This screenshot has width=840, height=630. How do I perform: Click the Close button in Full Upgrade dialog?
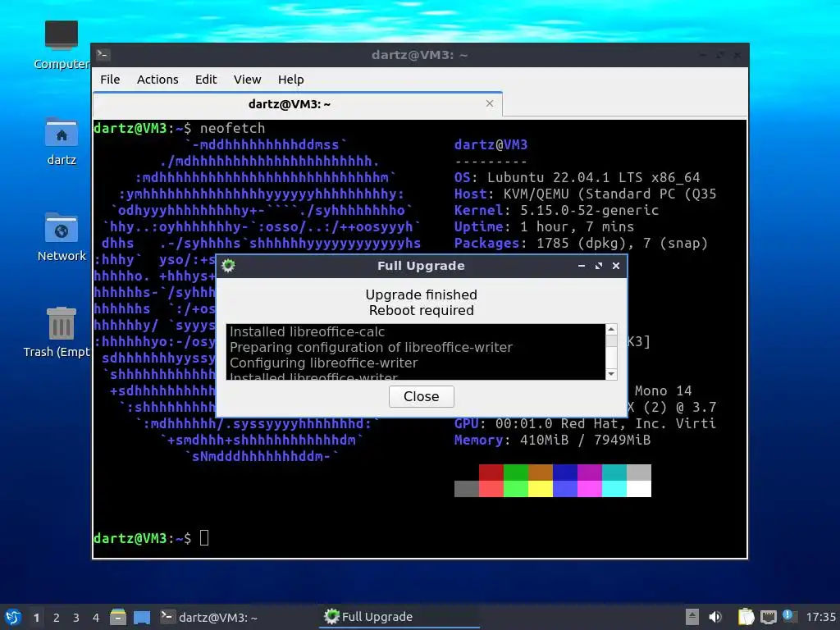tap(421, 396)
